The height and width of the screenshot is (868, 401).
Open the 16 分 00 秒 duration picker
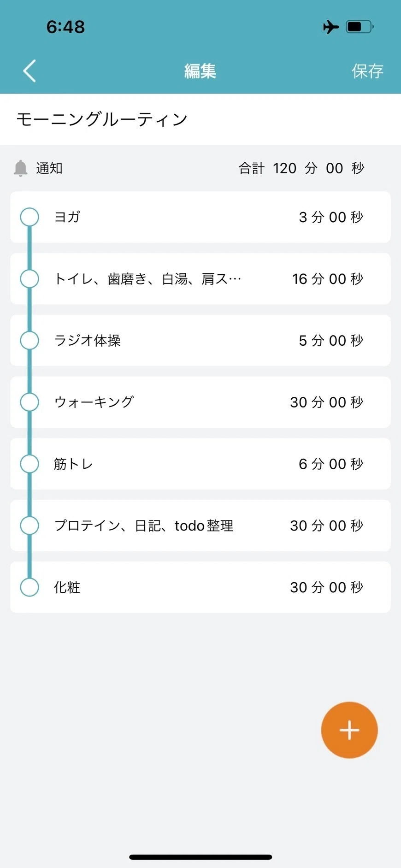pos(328,279)
